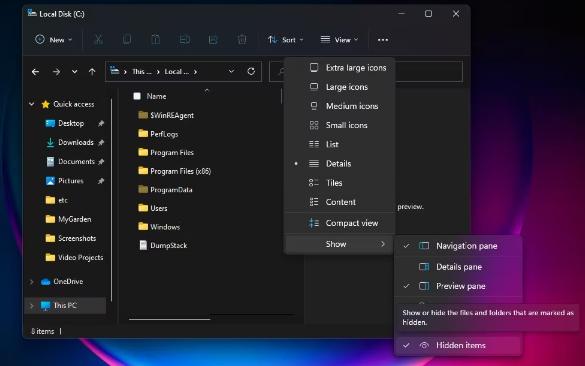Toggle Navigation pane visibility
This screenshot has width=585, height=366.
(458, 246)
